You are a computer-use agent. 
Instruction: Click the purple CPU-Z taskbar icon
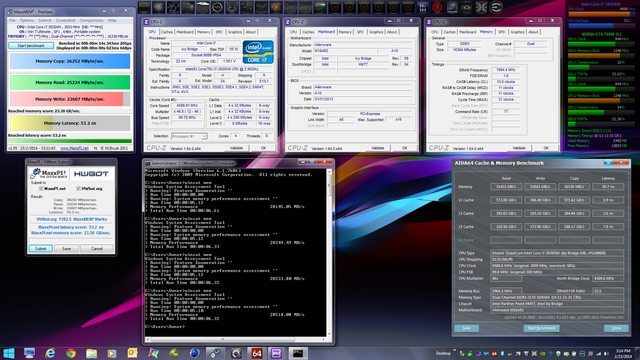pyautogui.click(x=276, y=353)
